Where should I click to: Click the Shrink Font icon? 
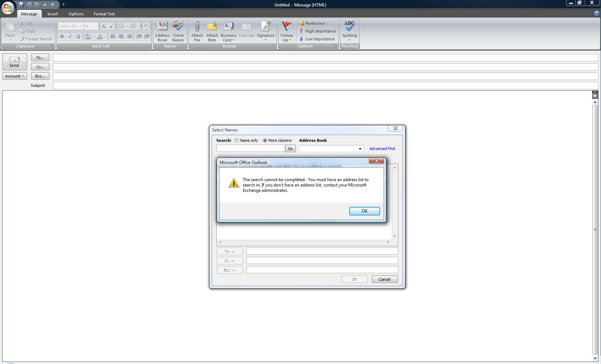[x=111, y=26]
